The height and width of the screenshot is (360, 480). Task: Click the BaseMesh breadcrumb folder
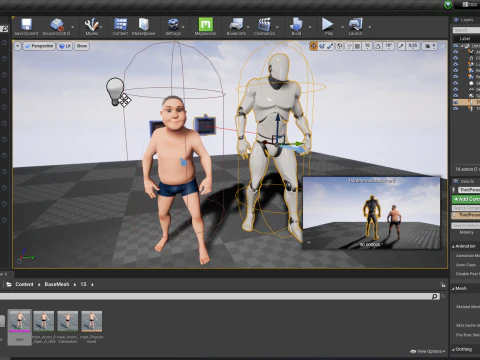pyautogui.click(x=57, y=284)
